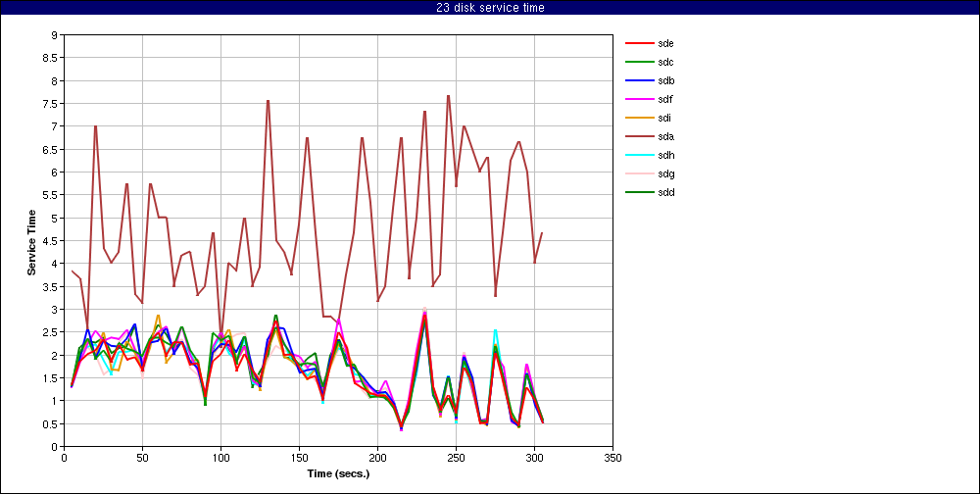Screen dimensions: 980x494
Task: Click the x-axis tick value 250
Action: [x=457, y=458]
